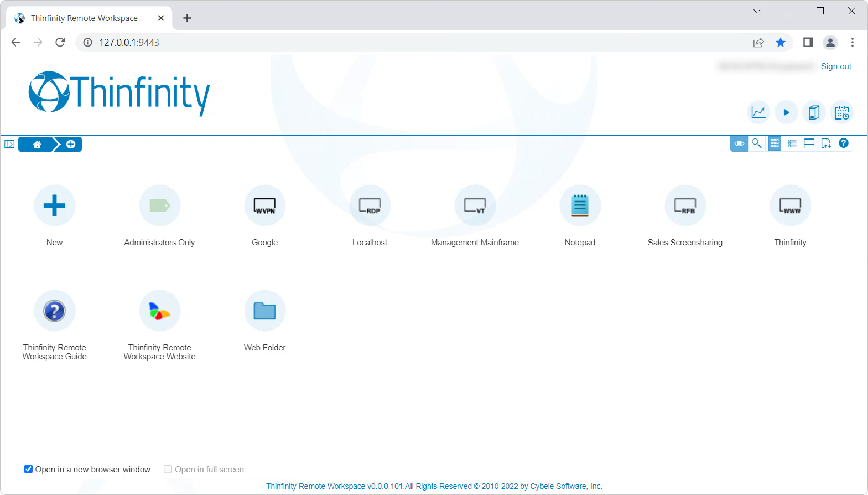Open the analytics chart icon
This screenshot has width=868, height=495.
[x=758, y=112]
